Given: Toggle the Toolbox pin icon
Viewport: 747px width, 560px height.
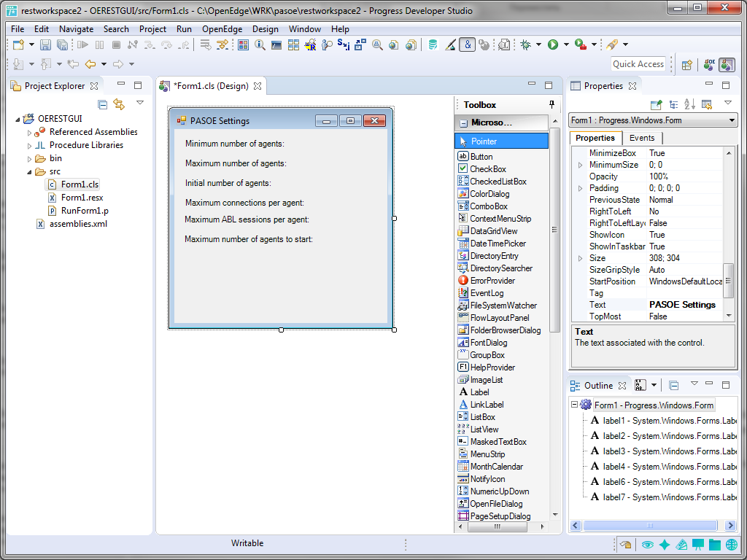Looking at the screenshot, I should click(x=551, y=105).
